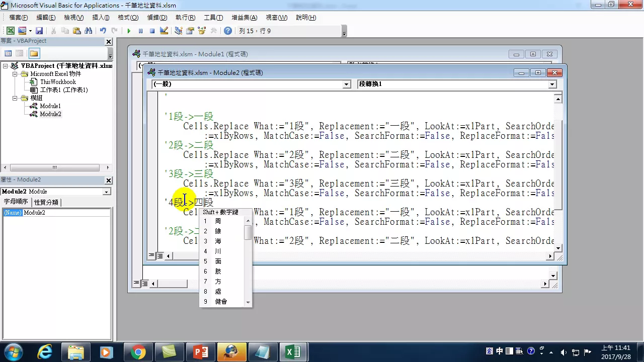The height and width of the screenshot is (362, 644).
Task: Choose candidate 3 海 in IME list
Action: (x=222, y=241)
